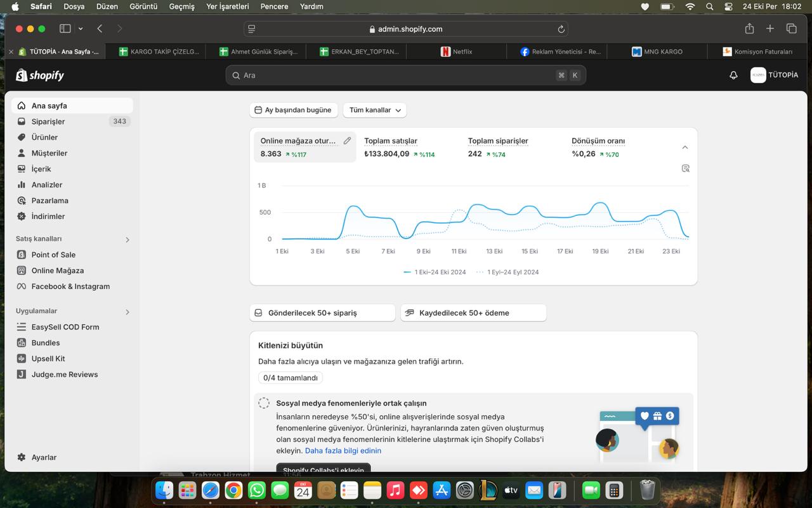Click Kaydedilecek 50+ ödeme button

click(x=473, y=312)
